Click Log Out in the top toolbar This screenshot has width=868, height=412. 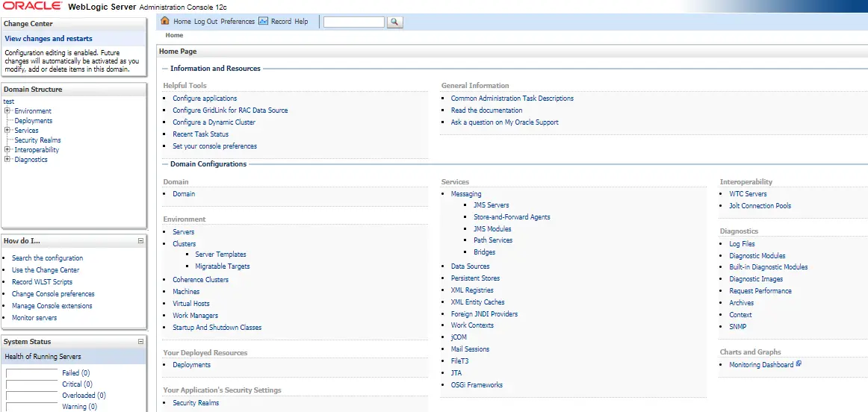(205, 22)
